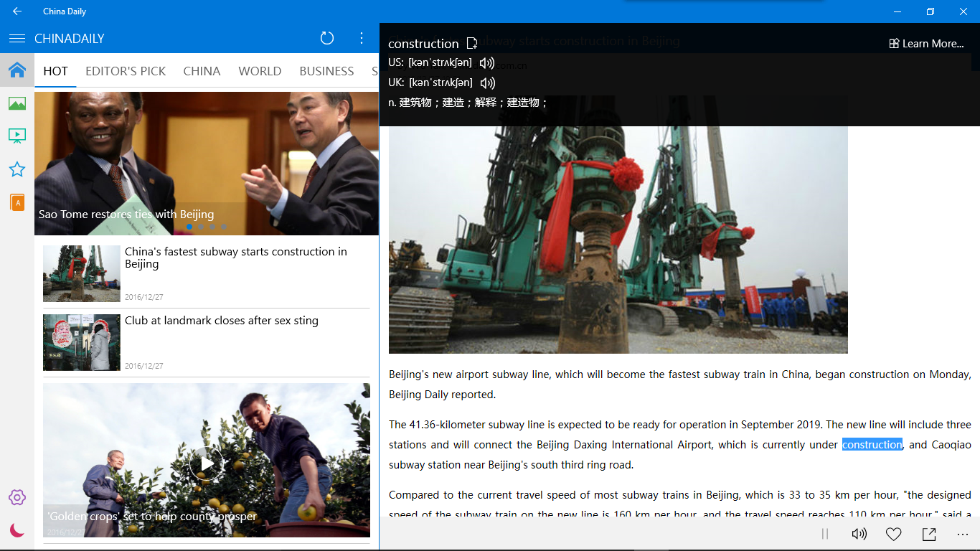The height and width of the screenshot is (551, 980).
Task: Open 'China's fastest subway starts construction' headline
Action: pos(236,258)
